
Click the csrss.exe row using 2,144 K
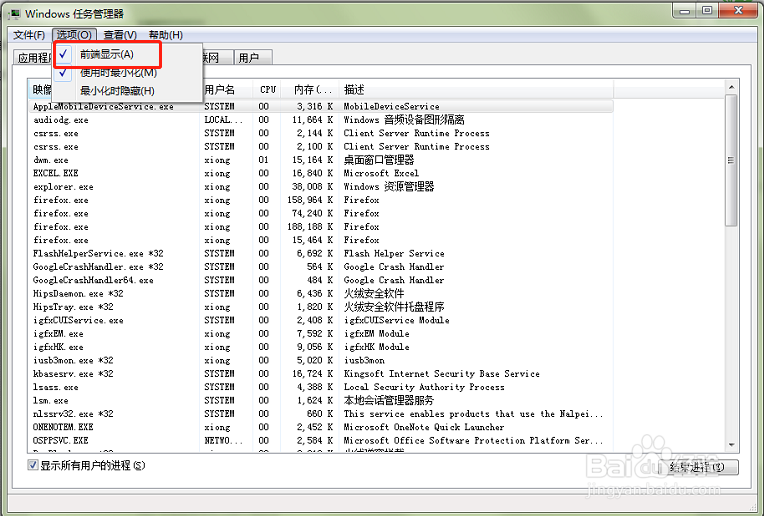(321, 133)
